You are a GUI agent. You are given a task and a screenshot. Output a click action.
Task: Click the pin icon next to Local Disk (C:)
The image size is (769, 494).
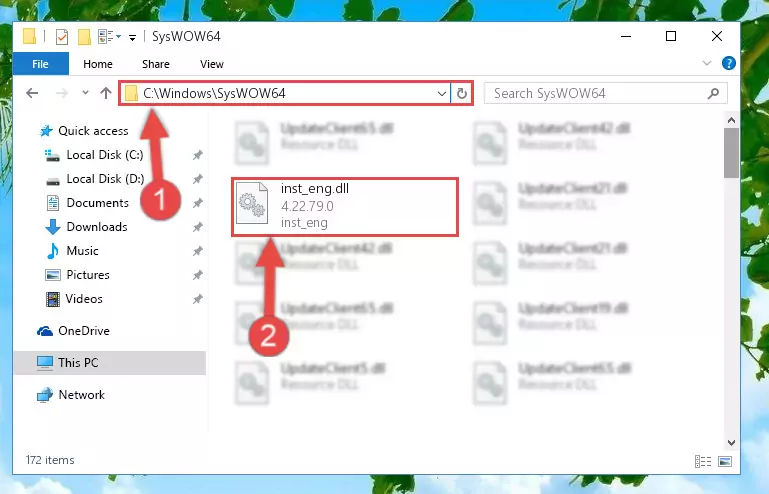[x=197, y=156]
